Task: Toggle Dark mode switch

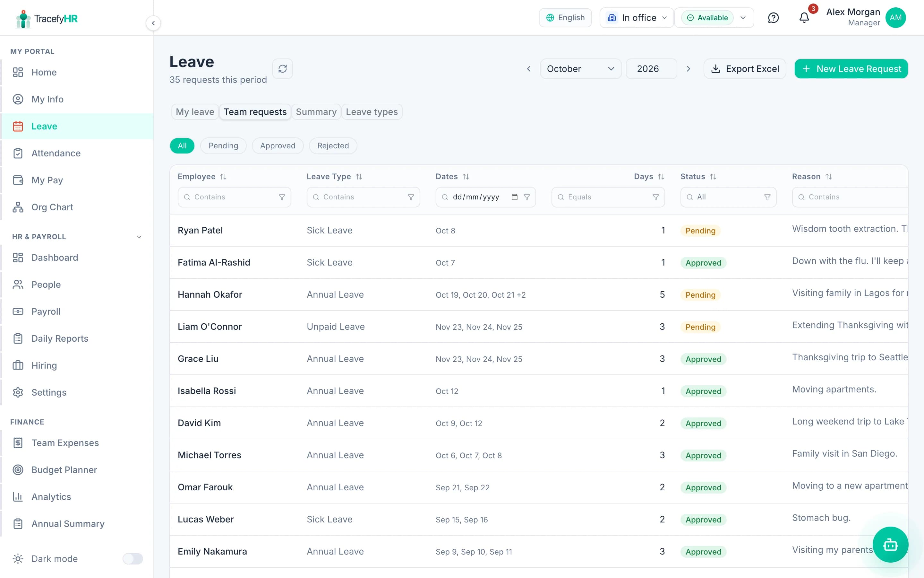Action: (133, 558)
